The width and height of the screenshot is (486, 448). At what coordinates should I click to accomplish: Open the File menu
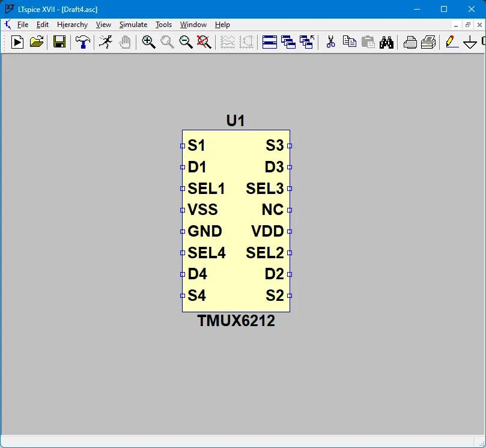(x=23, y=25)
